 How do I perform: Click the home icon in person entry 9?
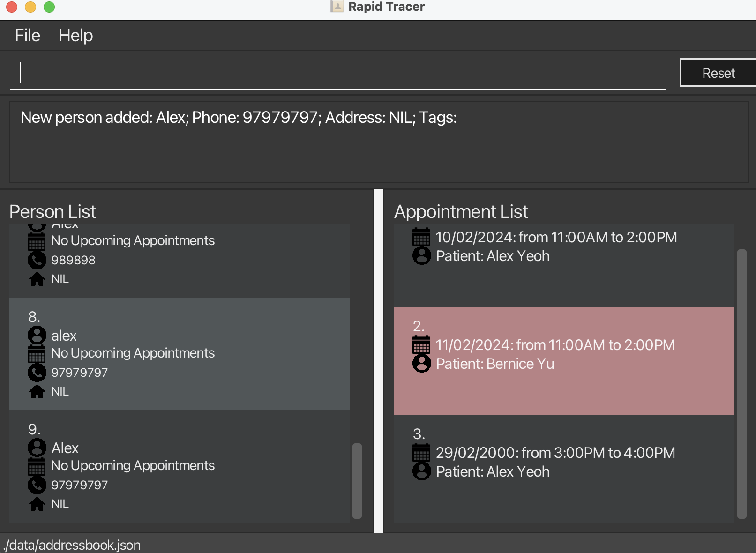(x=37, y=504)
